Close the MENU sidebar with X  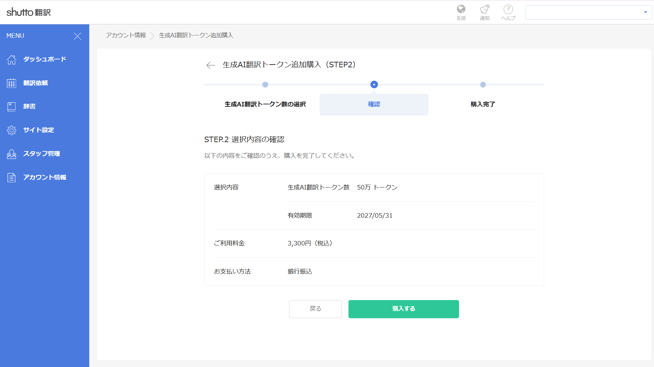click(78, 36)
